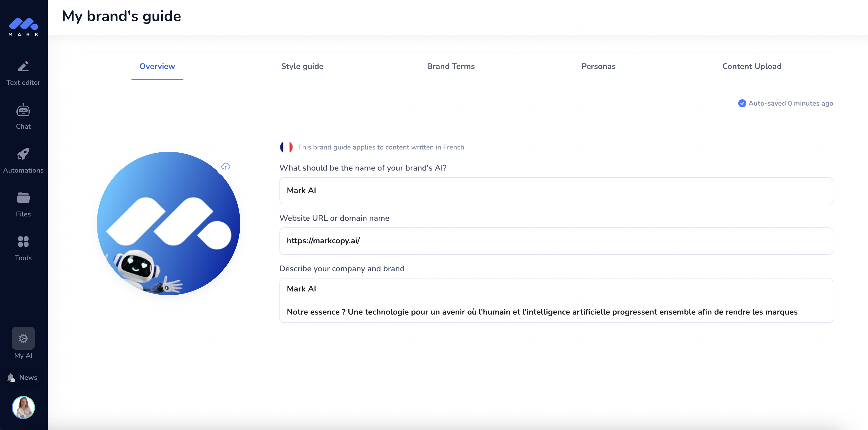Select the Overview tab
Screen dimensions: 868x430
(x=157, y=66)
